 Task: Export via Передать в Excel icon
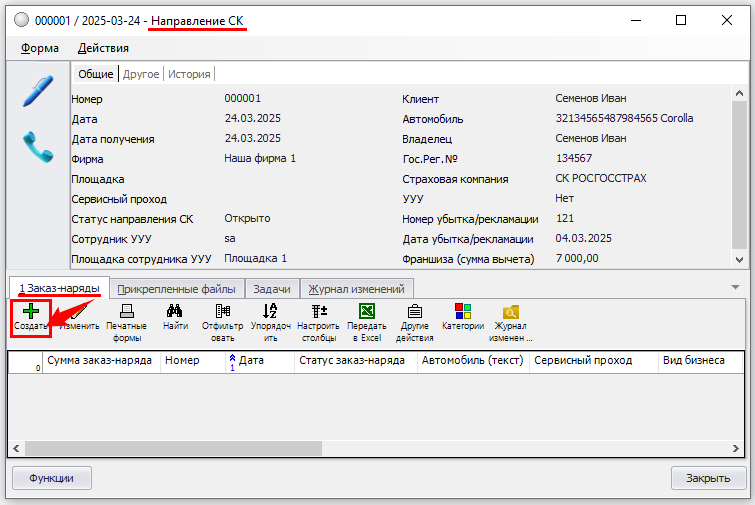(367, 318)
